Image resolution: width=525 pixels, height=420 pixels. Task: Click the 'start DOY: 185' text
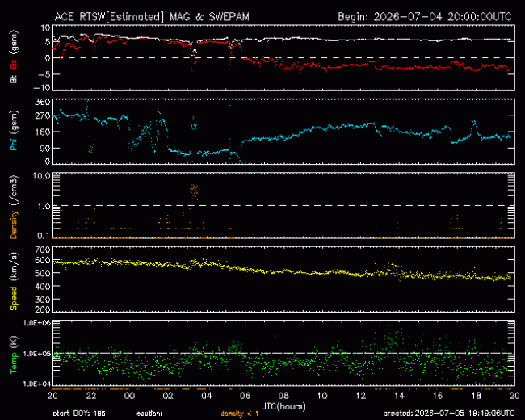point(79,414)
